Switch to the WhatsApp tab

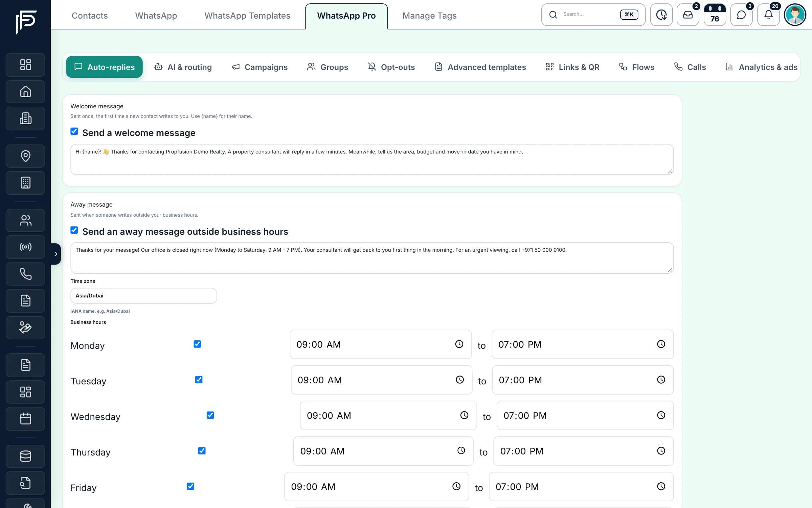(156, 16)
